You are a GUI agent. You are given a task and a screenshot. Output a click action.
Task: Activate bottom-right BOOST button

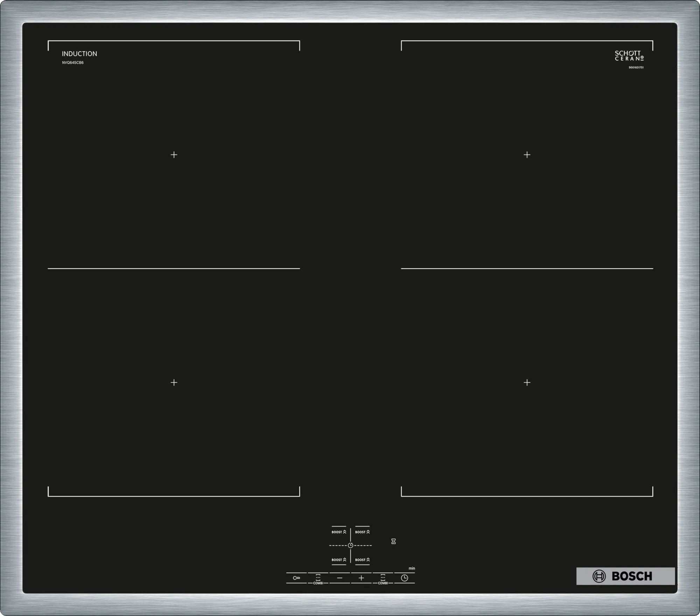click(x=362, y=560)
